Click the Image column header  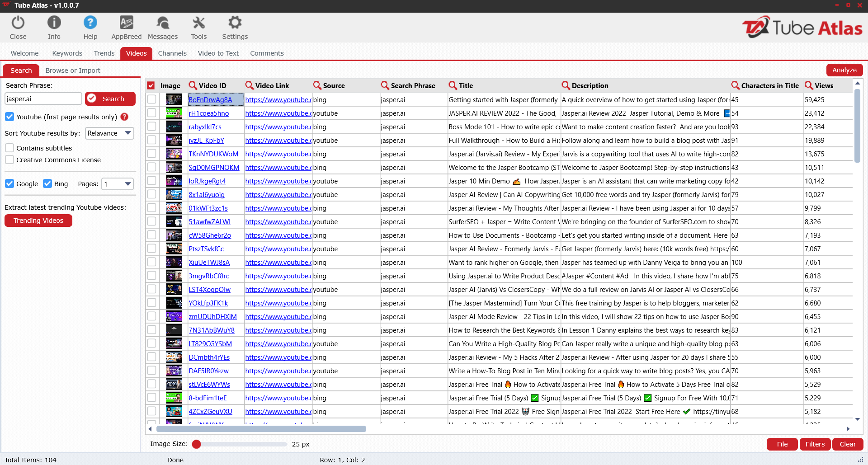(x=170, y=85)
